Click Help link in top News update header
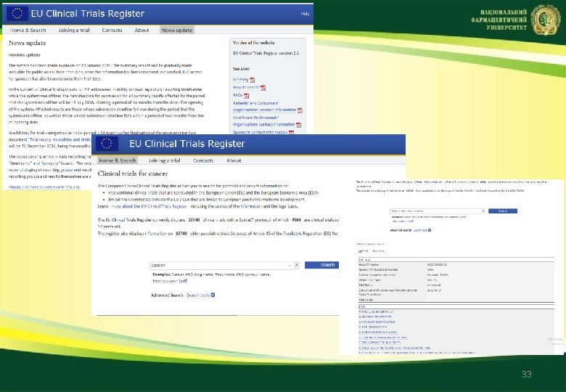Screen dimensions: 566x392 point(305,14)
